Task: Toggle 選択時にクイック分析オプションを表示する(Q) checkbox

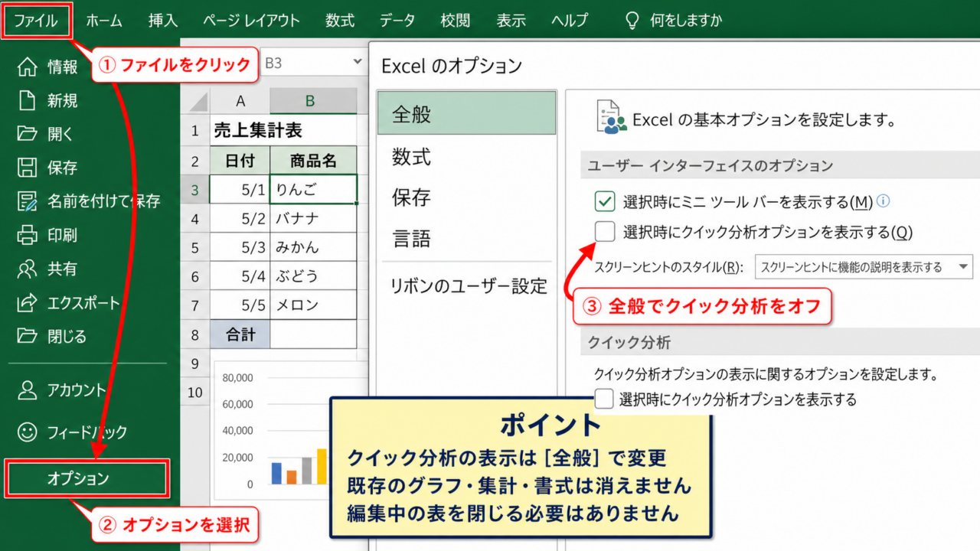Action: point(605,230)
